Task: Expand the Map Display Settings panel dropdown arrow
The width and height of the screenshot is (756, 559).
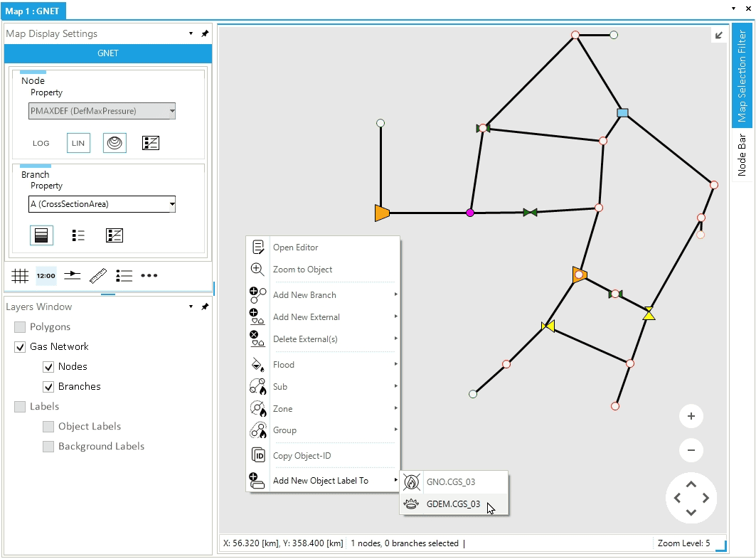Action: coord(191,33)
